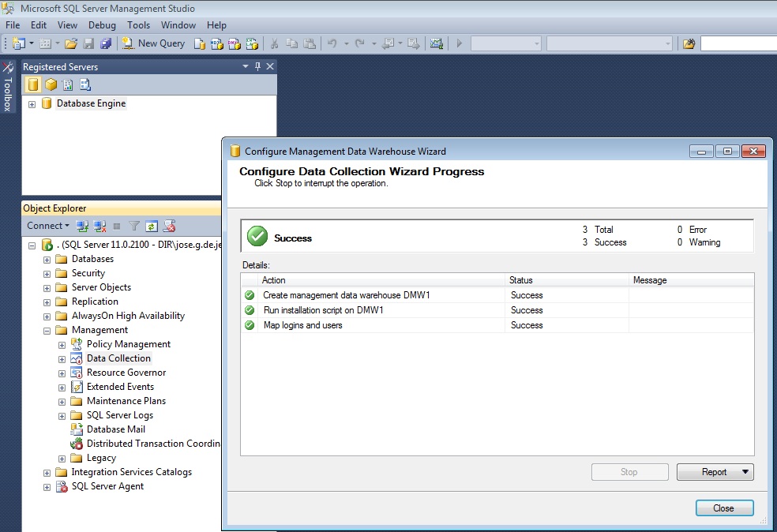Screen dimensions: 777x532
Task: Click the Action column header
Action: pos(381,280)
